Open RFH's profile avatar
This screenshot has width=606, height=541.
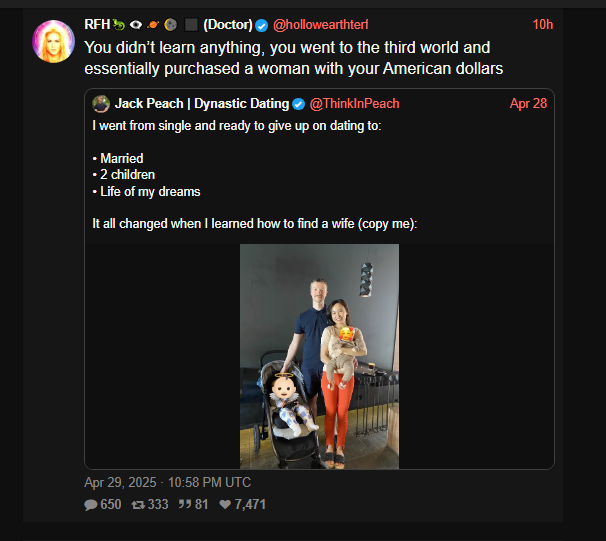pos(54,42)
